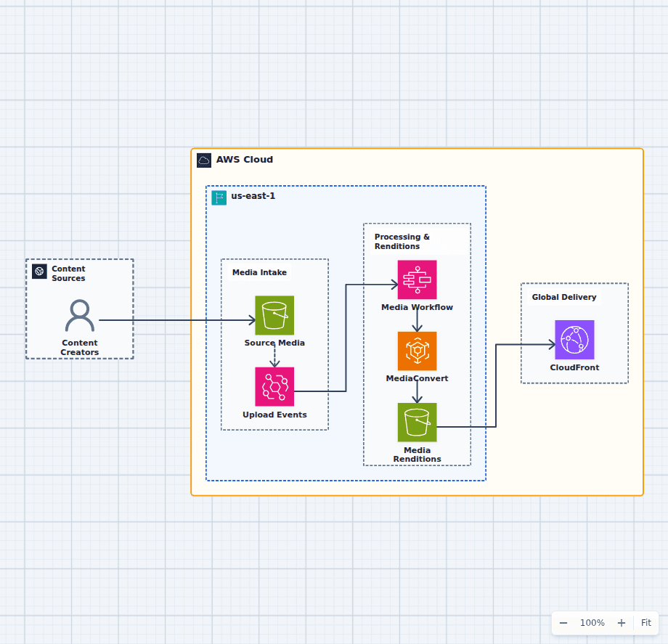This screenshot has height=644, width=668.
Task: Select the Media Workflow Step Functions icon
Action: click(x=417, y=280)
